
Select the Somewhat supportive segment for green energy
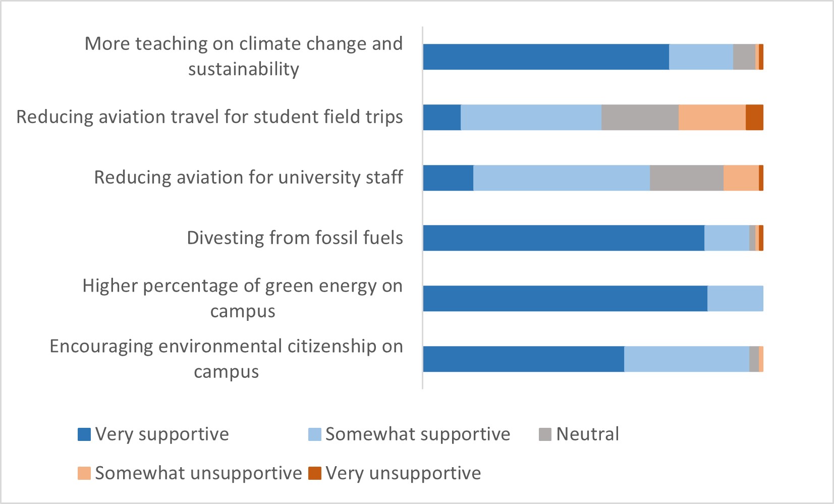click(735, 299)
